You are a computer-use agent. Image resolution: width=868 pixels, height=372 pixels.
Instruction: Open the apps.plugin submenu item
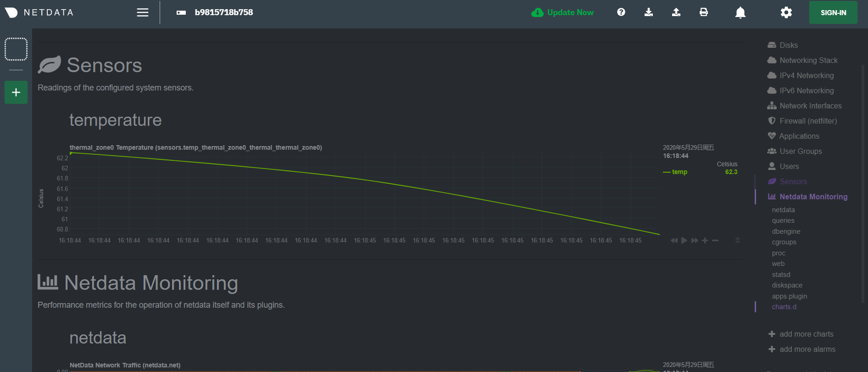point(789,296)
